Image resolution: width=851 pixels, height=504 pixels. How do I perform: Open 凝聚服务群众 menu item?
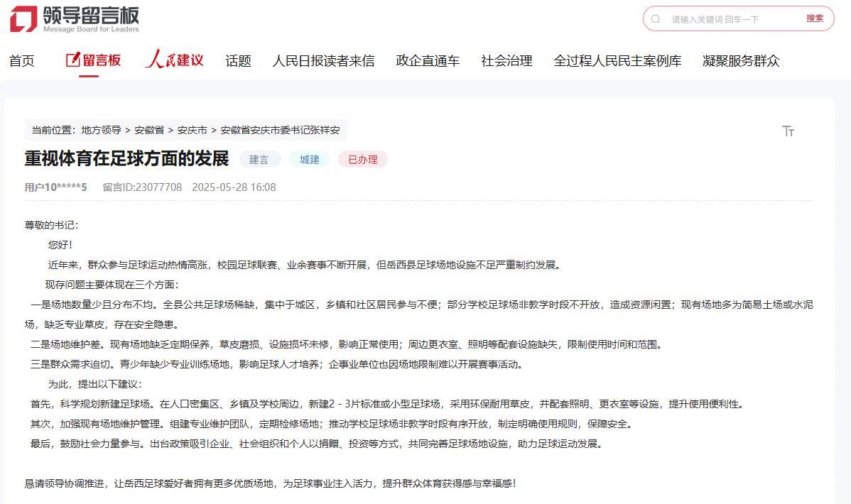click(741, 61)
